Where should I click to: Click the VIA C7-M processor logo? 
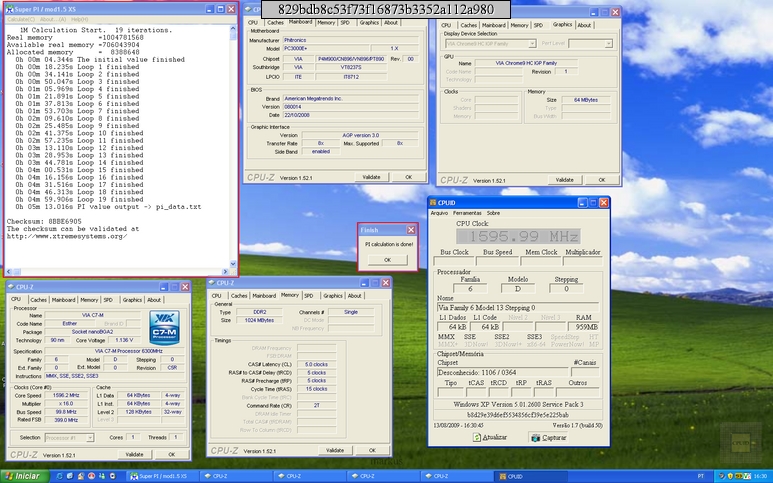click(164, 327)
